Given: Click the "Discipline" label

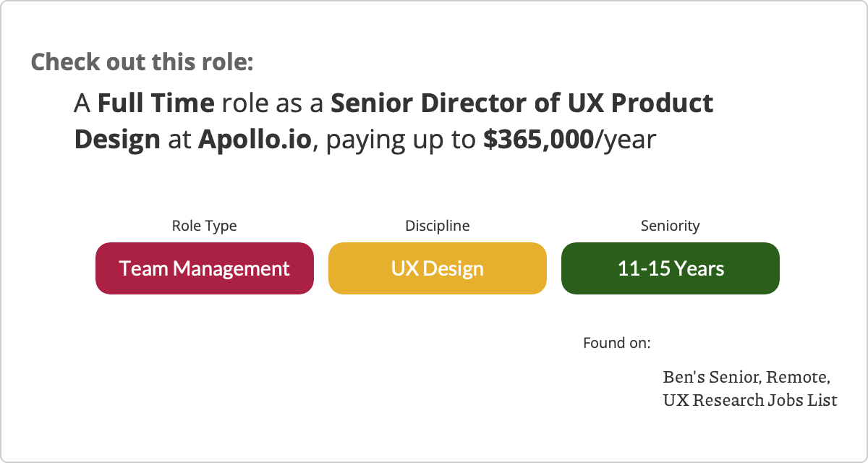Looking at the screenshot, I should [437, 226].
